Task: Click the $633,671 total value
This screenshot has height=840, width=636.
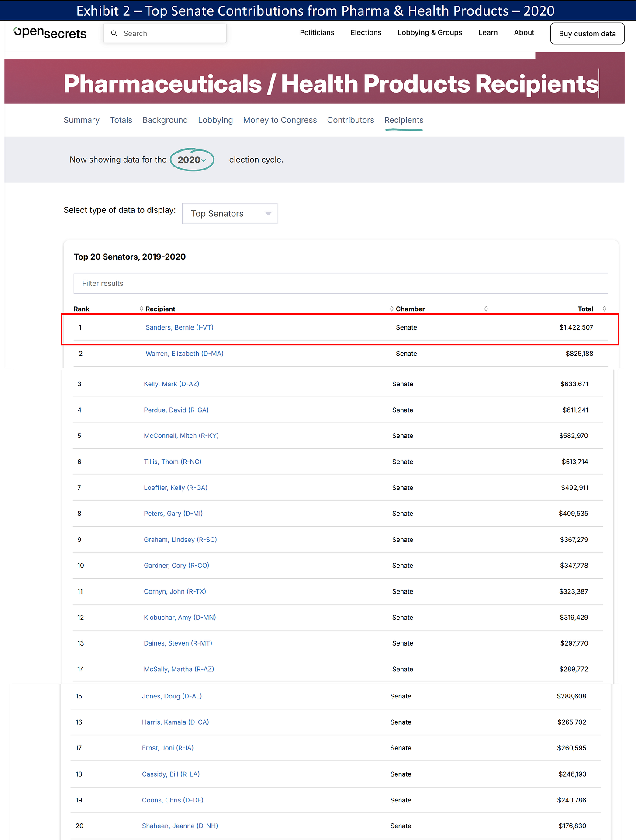Action: [574, 384]
